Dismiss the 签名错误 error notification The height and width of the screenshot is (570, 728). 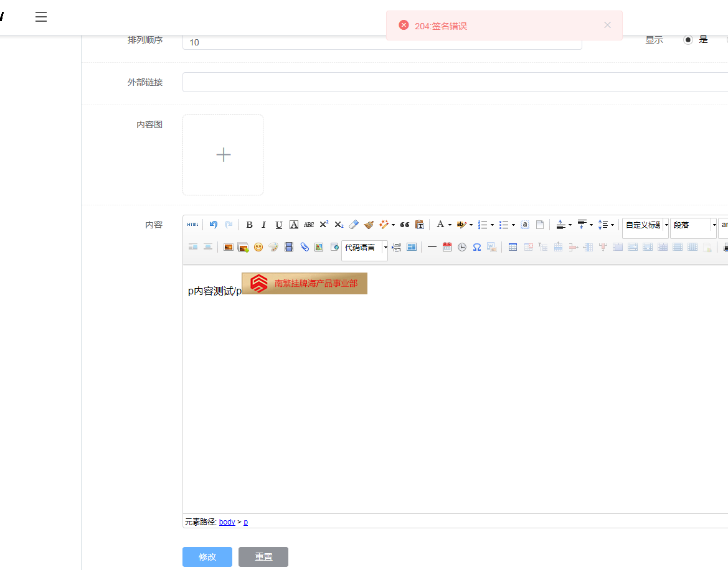607,25
